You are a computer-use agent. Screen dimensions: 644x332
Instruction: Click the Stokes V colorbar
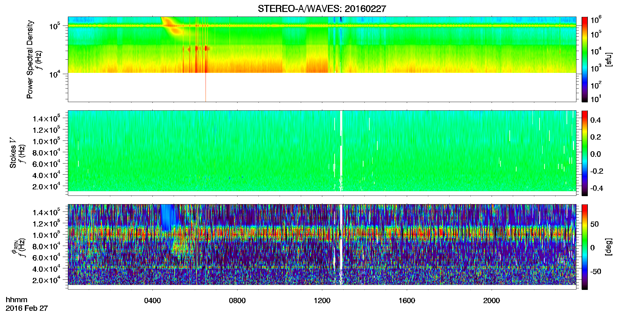585,153
